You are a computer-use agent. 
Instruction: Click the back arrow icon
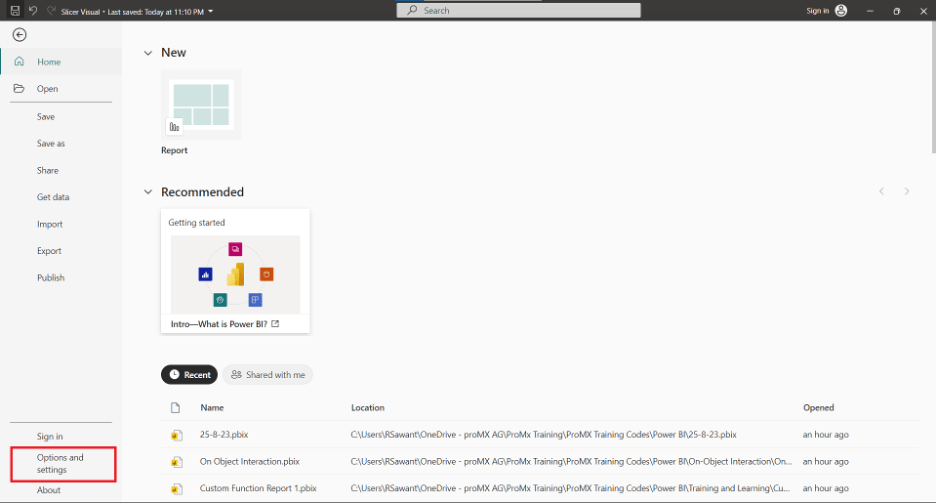click(19, 34)
